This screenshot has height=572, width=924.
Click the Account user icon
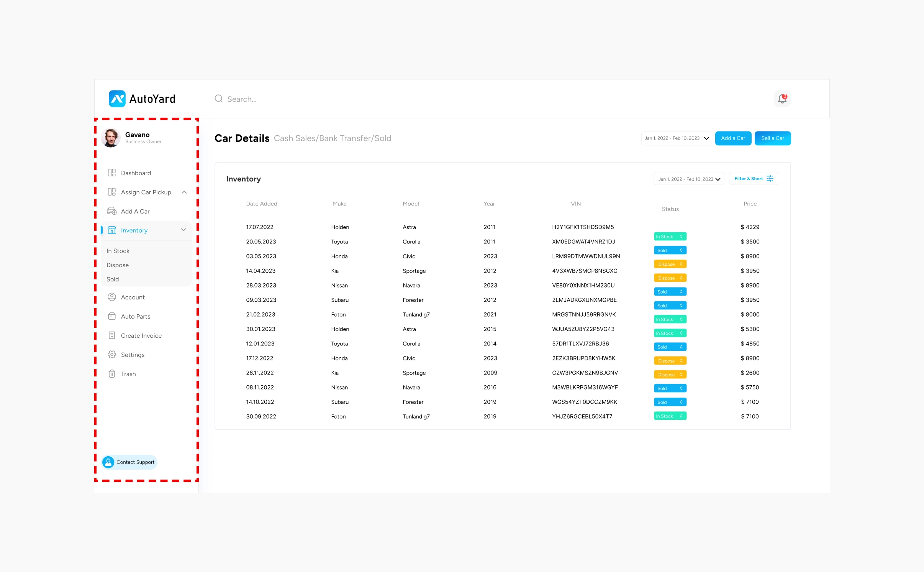click(x=111, y=297)
